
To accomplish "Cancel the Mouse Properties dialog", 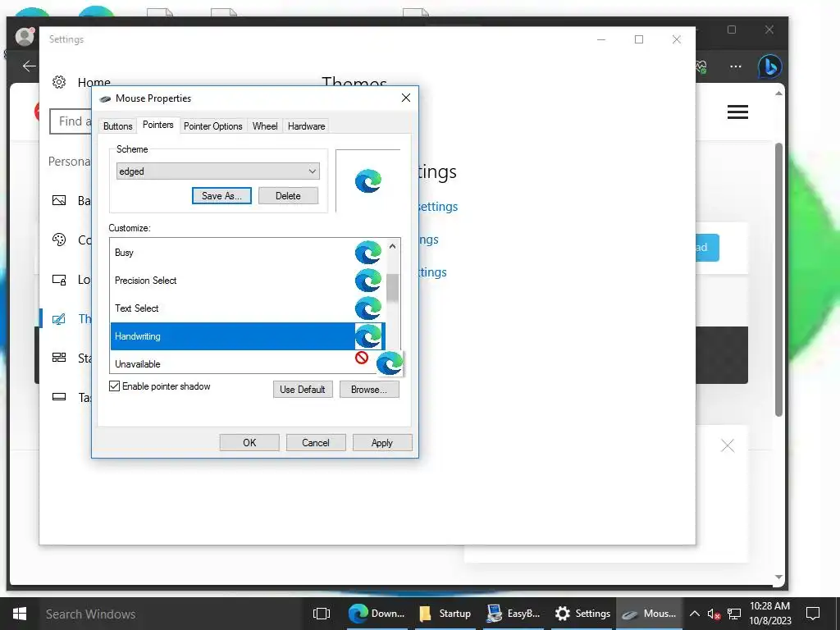I will 316,442.
